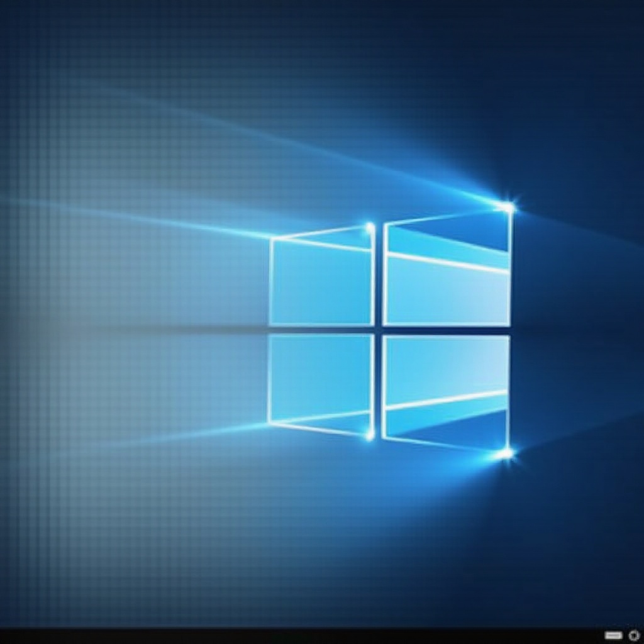Click the white diagonal stripe in the bottom-right pane

[447, 400]
